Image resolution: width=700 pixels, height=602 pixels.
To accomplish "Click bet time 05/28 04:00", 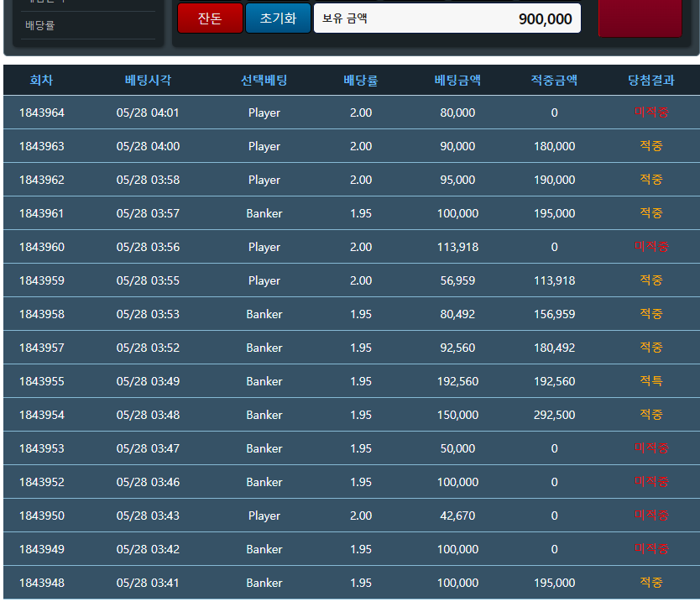I will tap(148, 146).
